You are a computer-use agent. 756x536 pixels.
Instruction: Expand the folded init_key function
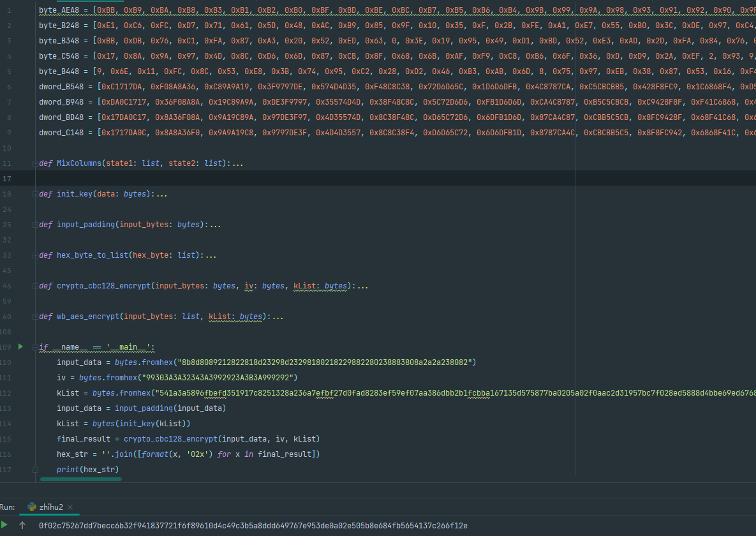click(34, 194)
